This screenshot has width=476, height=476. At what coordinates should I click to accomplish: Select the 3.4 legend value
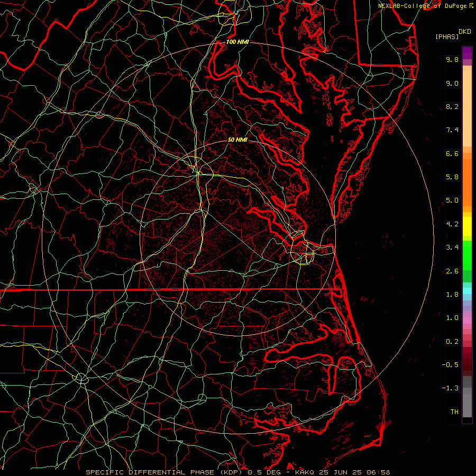[x=452, y=248]
